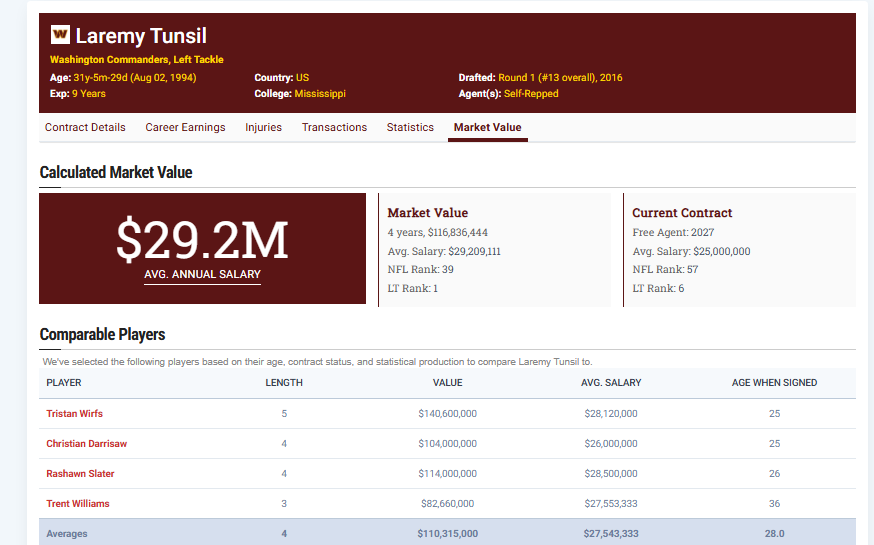Screen dimensions: 874x545
Task: Click the PLAYER column header
Action: (x=64, y=383)
